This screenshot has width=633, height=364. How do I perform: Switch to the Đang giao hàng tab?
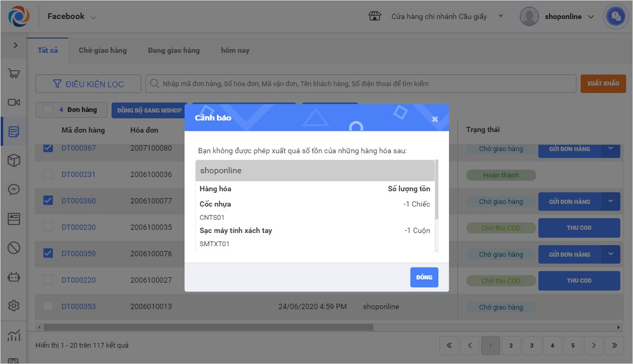pos(173,51)
